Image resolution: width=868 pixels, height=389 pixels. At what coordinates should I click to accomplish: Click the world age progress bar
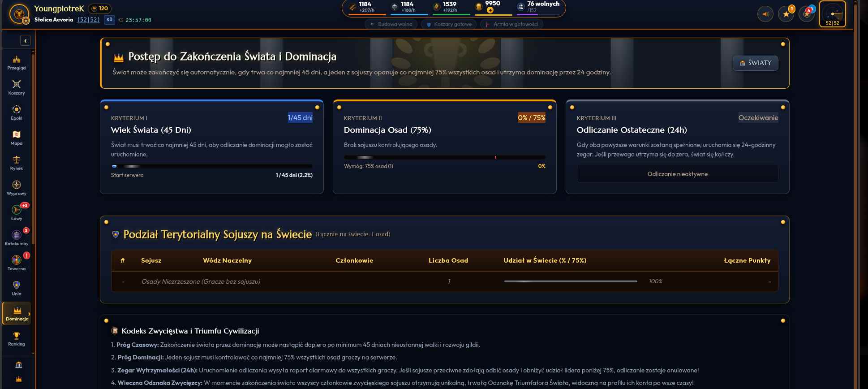point(212,166)
